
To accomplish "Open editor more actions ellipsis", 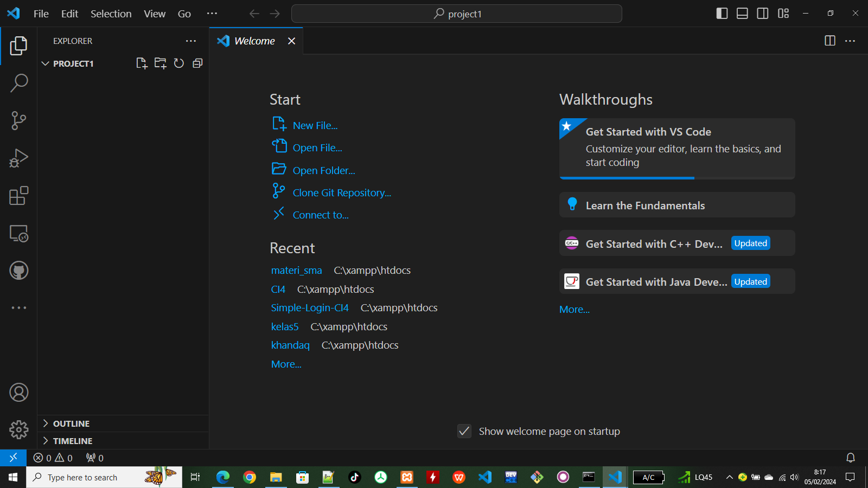I will pos(850,41).
